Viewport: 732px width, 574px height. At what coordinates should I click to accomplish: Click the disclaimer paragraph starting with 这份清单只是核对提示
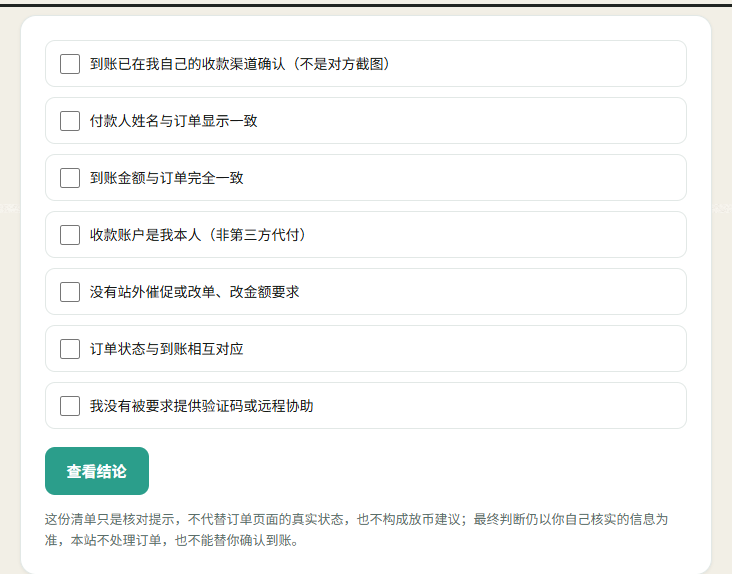[x=357, y=530]
